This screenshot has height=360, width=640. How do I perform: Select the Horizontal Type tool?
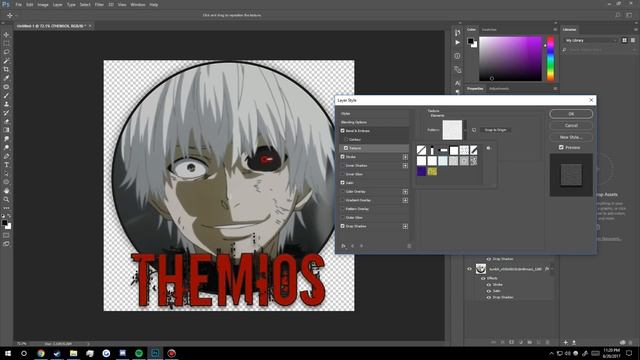pyautogui.click(x=6, y=165)
